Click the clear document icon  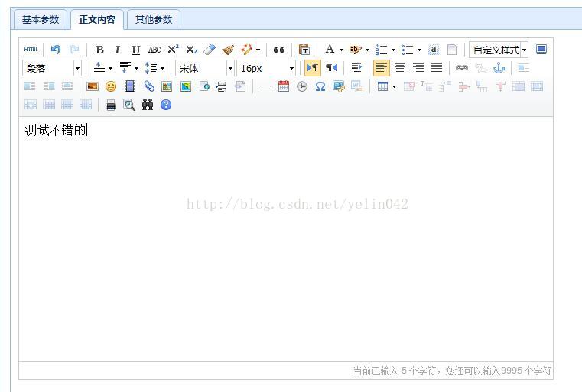(452, 50)
